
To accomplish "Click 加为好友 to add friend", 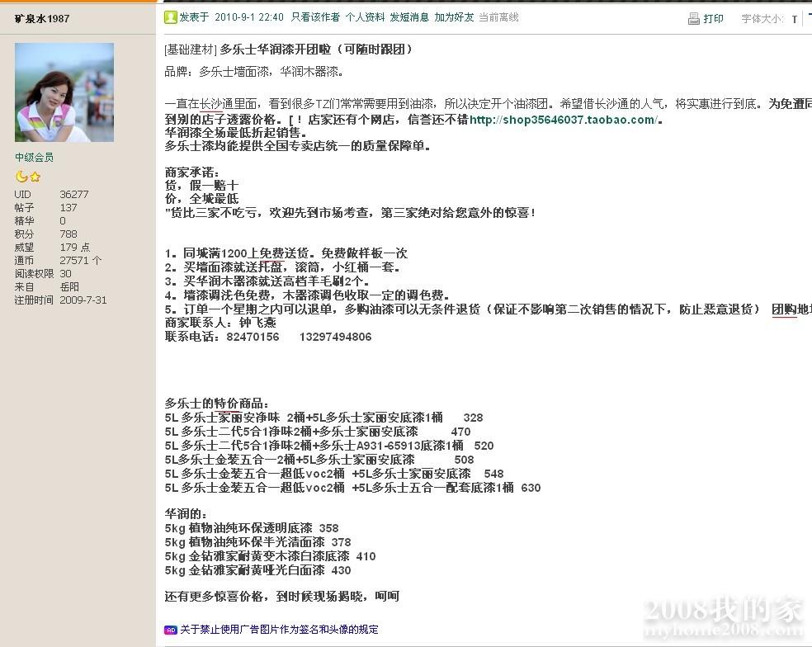I will (x=454, y=17).
